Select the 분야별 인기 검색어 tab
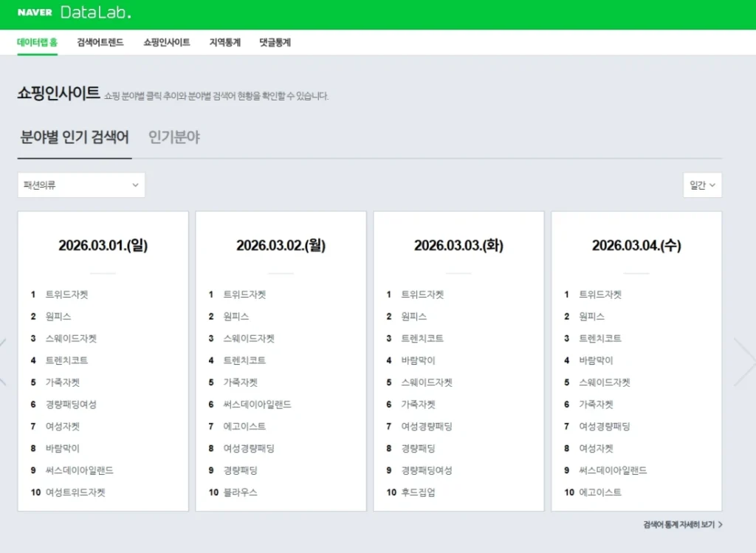Image resolution: width=756 pixels, height=553 pixels. pyautogui.click(x=73, y=138)
